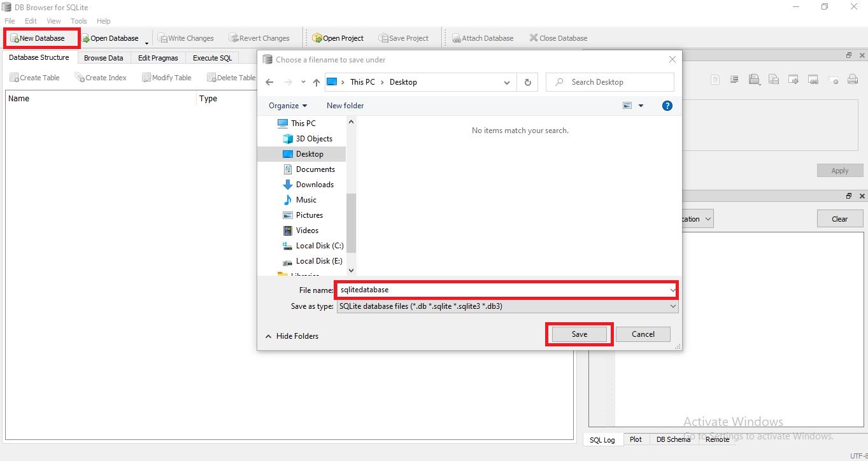Select the Music folder in the tree
The image size is (868, 461).
point(306,200)
